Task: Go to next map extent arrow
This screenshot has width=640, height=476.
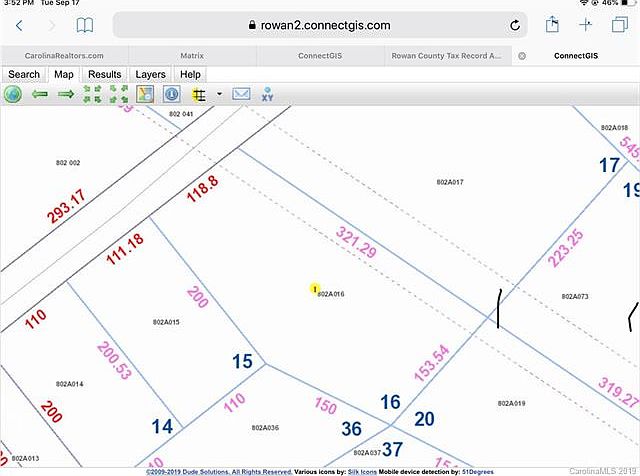Action: tap(66, 94)
